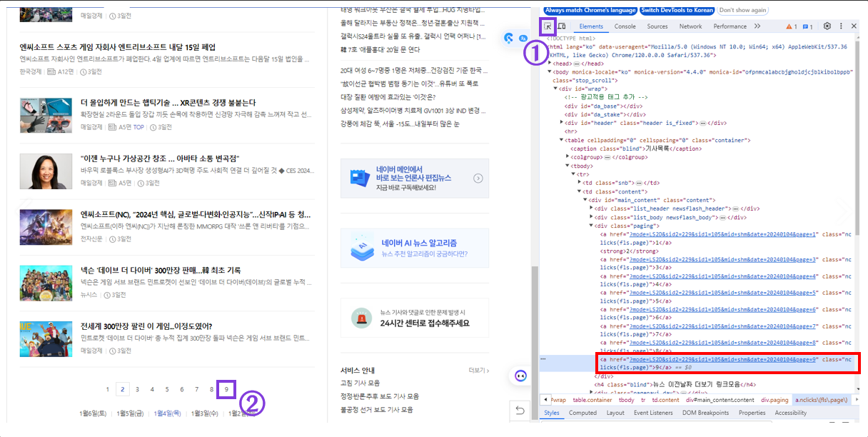
Task: Toggle the device toolbar icon in DevTools
Action: click(562, 26)
